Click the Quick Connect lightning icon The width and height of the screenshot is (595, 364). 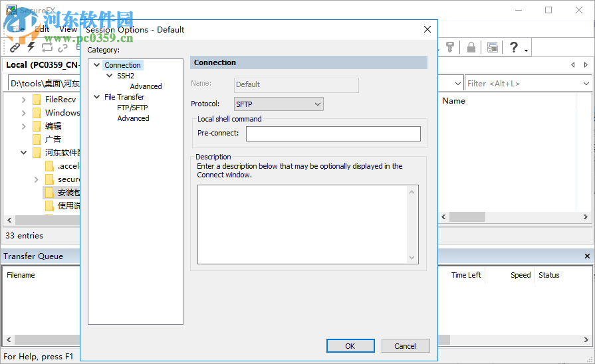pyautogui.click(x=31, y=47)
